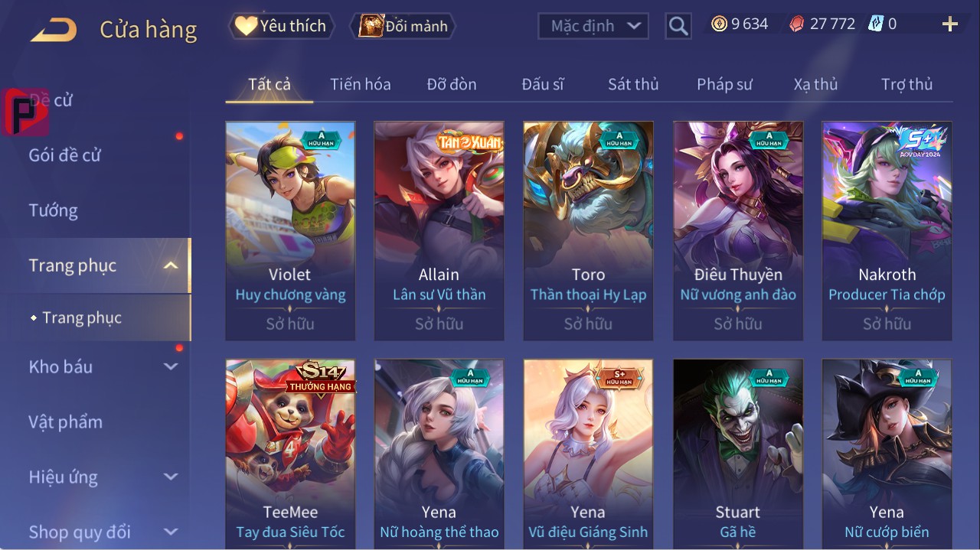
Task: Tap the plus icon to add currency
Action: [950, 24]
